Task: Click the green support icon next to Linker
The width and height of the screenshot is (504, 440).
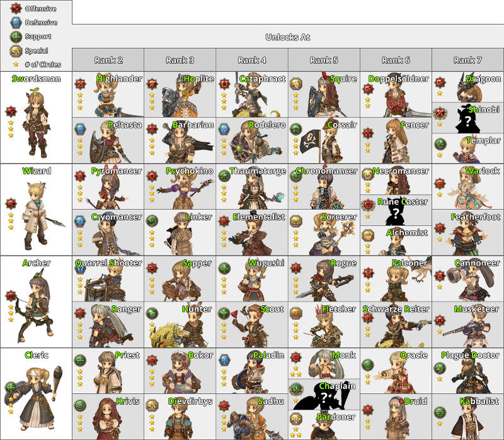Action: (152, 221)
